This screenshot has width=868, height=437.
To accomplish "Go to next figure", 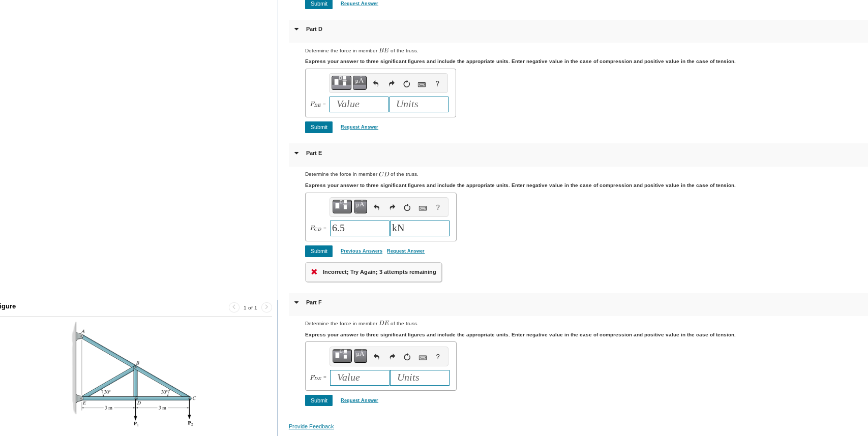I will (266, 307).
